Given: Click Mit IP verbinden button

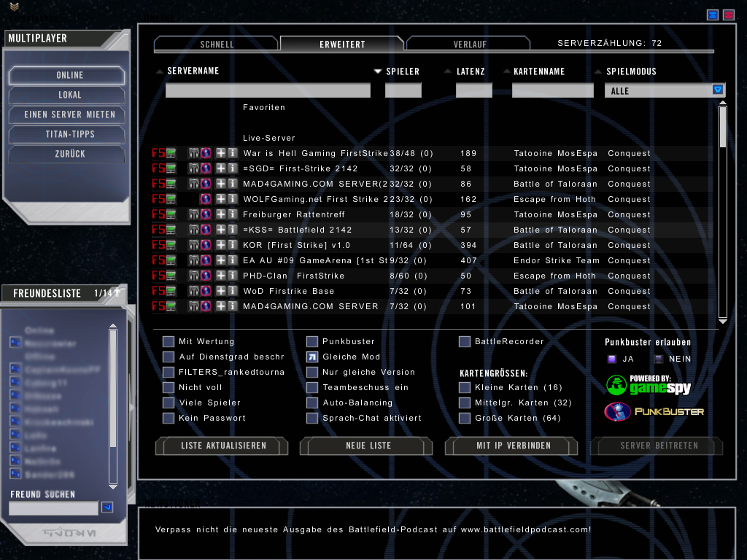Looking at the screenshot, I should [x=511, y=446].
